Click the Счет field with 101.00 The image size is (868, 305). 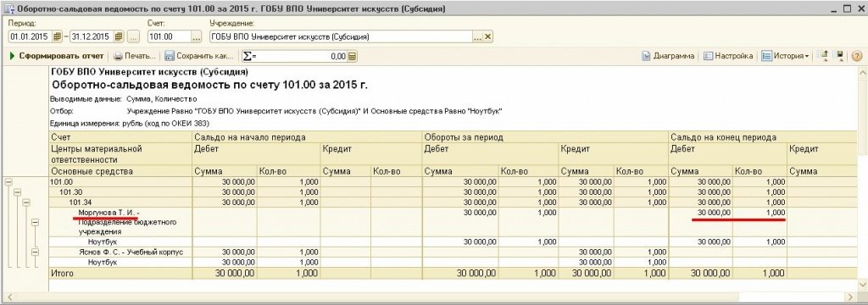click(x=170, y=37)
